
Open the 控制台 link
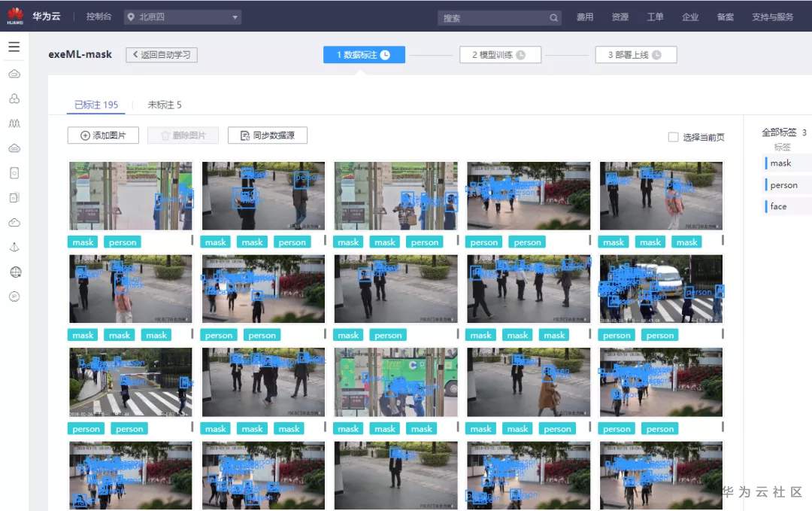[x=98, y=17]
